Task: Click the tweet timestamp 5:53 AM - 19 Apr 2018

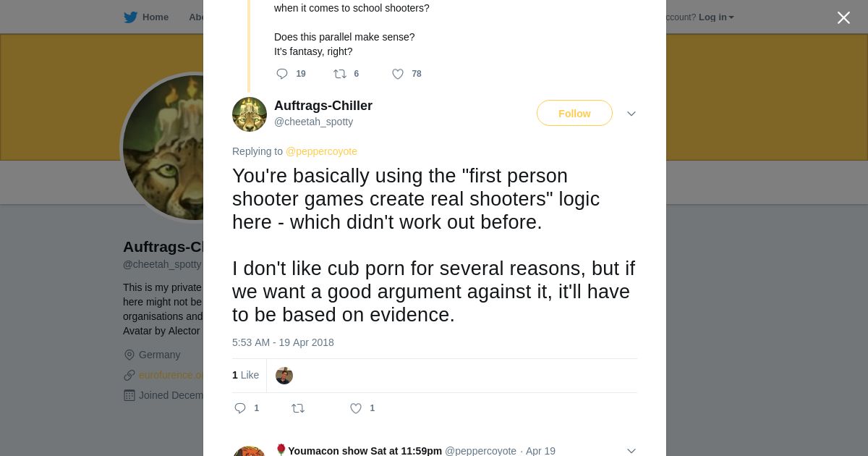Action: pyautogui.click(x=283, y=342)
